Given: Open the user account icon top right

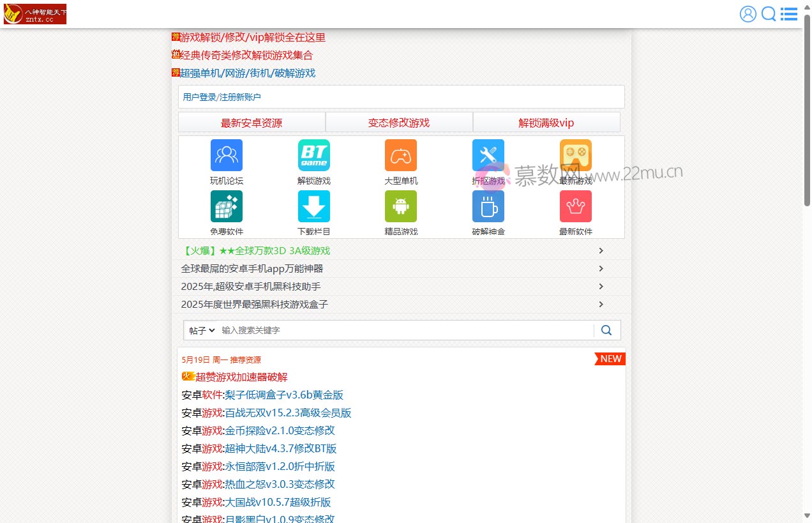Looking at the screenshot, I should [748, 13].
